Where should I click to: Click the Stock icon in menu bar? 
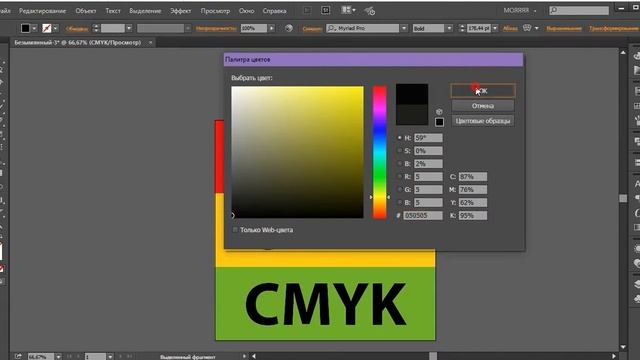[x=326, y=10]
